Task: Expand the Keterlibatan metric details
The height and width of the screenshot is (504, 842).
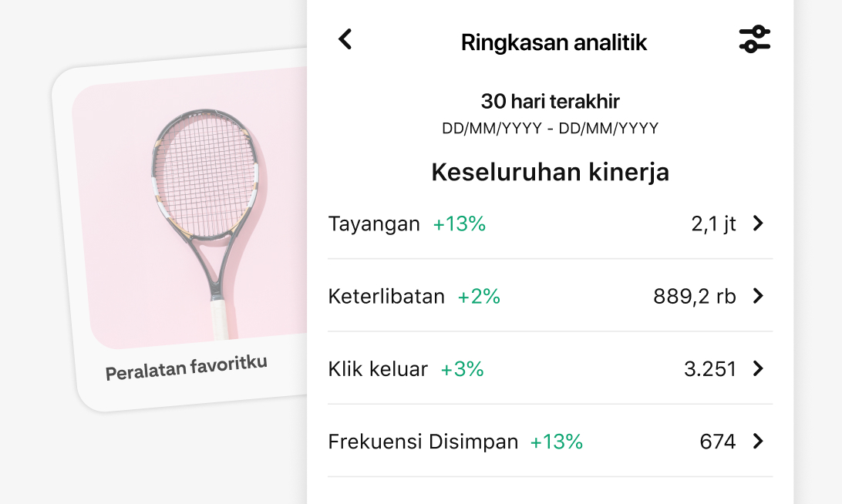Action: [758, 296]
